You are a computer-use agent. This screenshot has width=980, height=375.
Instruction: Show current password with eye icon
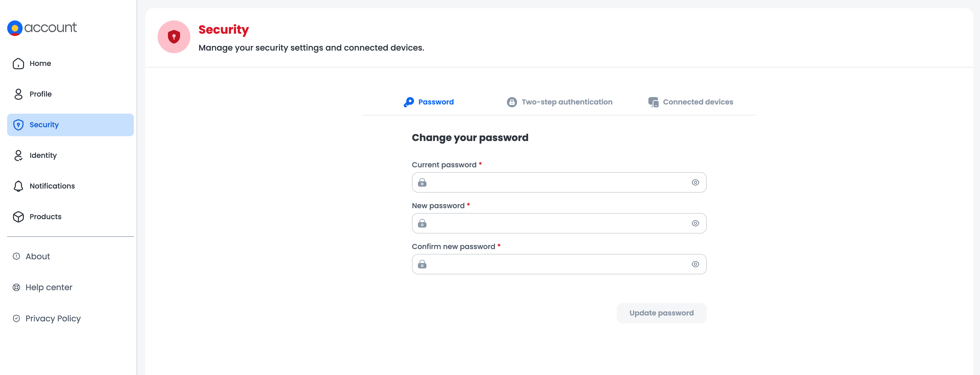tap(695, 183)
